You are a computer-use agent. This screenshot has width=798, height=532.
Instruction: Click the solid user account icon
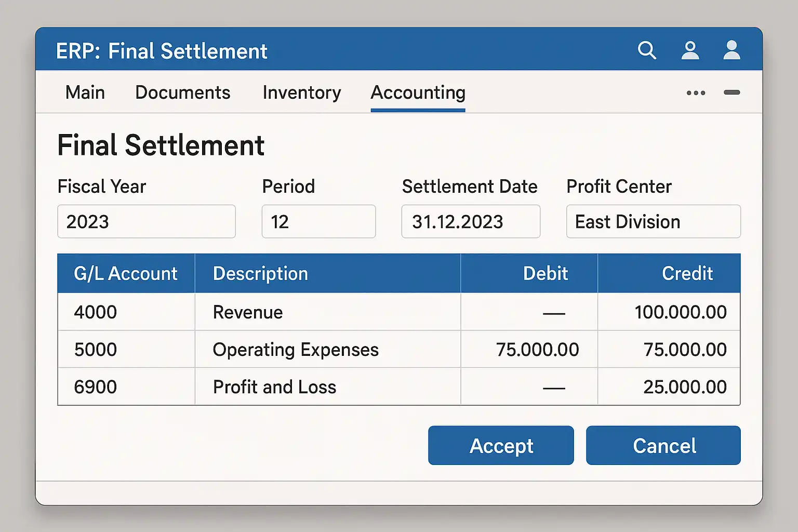pyautogui.click(x=731, y=50)
